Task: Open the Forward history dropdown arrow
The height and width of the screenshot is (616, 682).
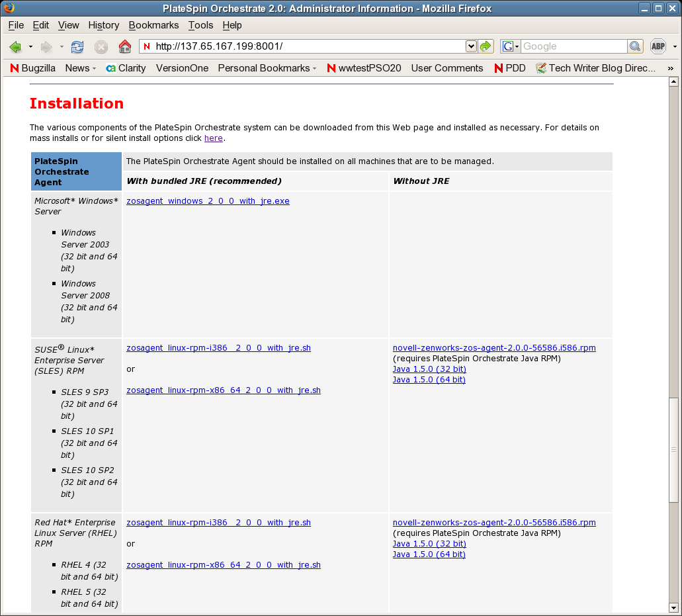Action: tap(62, 46)
